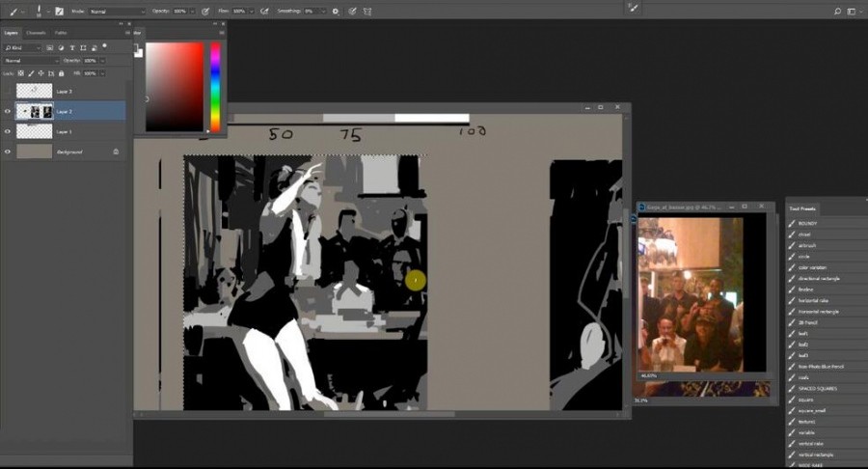The width and height of the screenshot is (868, 469).
Task: Filter layers by type layers
Action: point(72,48)
